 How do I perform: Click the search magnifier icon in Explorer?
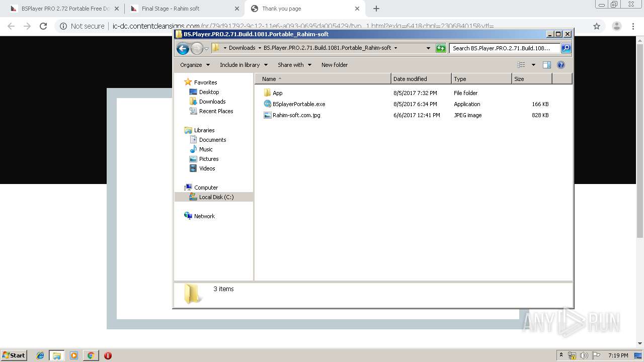pyautogui.click(x=566, y=48)
